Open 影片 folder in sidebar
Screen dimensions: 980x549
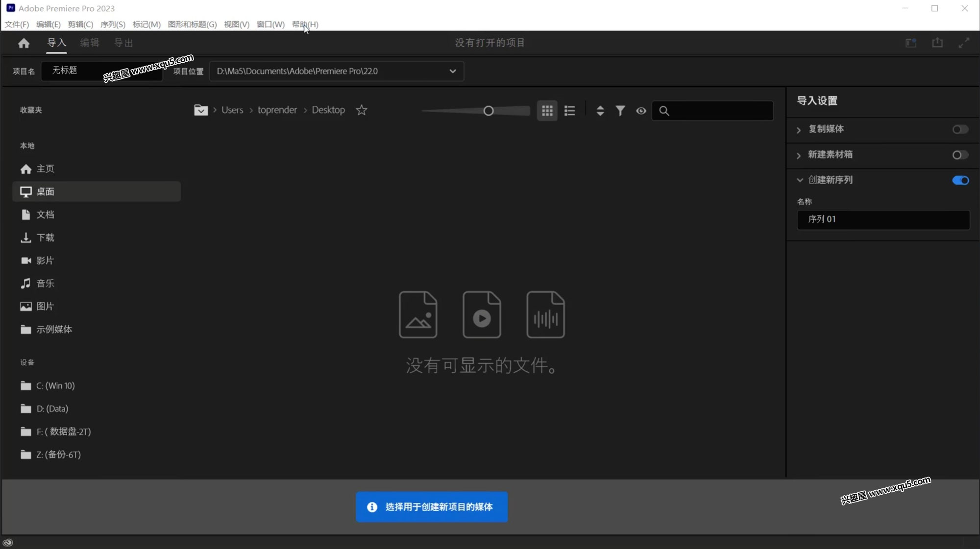(97, 261)
